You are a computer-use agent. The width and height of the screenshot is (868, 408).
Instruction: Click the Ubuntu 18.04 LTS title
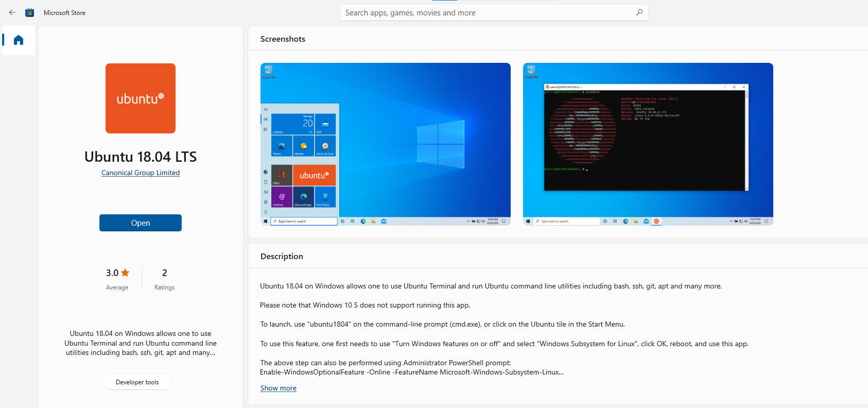click(x=141, y=157)
